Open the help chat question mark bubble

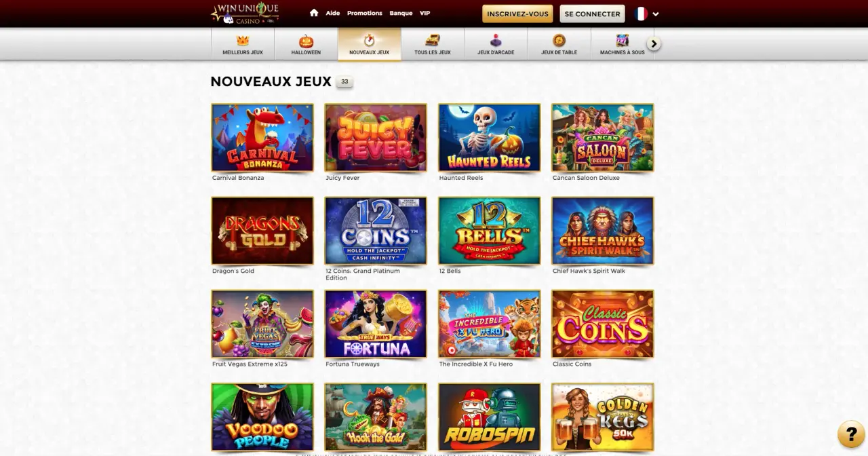pyautogui.click(x=851, y=434)
